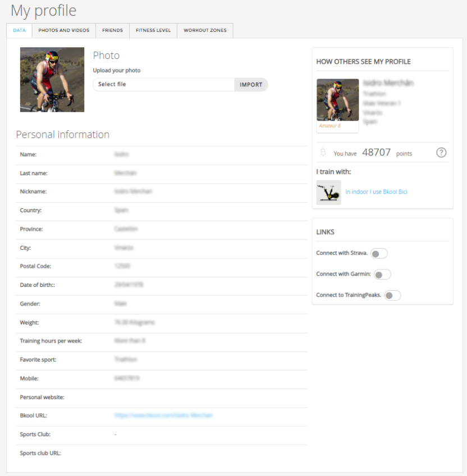Click the Date of birth label
Viewport: 467px width, 476px height.
38,285
